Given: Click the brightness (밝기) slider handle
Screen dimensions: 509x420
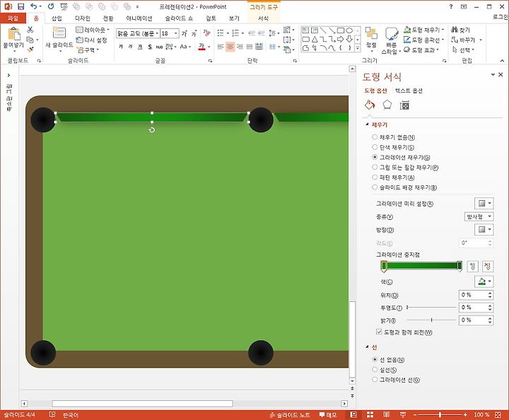Looking at the screenshot, I should pyautogui.click(x=431, y=320).
